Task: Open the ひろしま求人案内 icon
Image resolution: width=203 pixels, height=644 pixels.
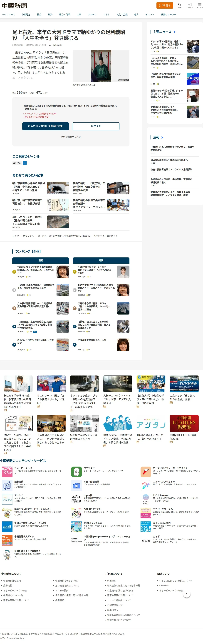Action: pyautogui.click(x=146, y=526)
